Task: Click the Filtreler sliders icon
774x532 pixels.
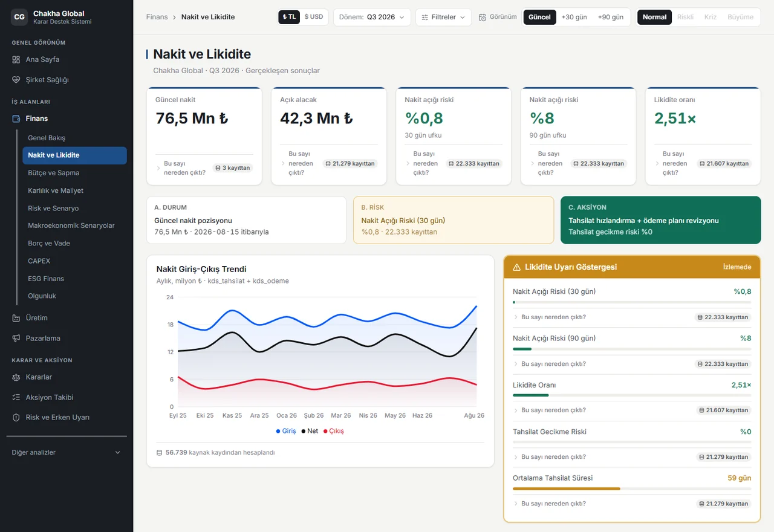Action: coord(425,18)
